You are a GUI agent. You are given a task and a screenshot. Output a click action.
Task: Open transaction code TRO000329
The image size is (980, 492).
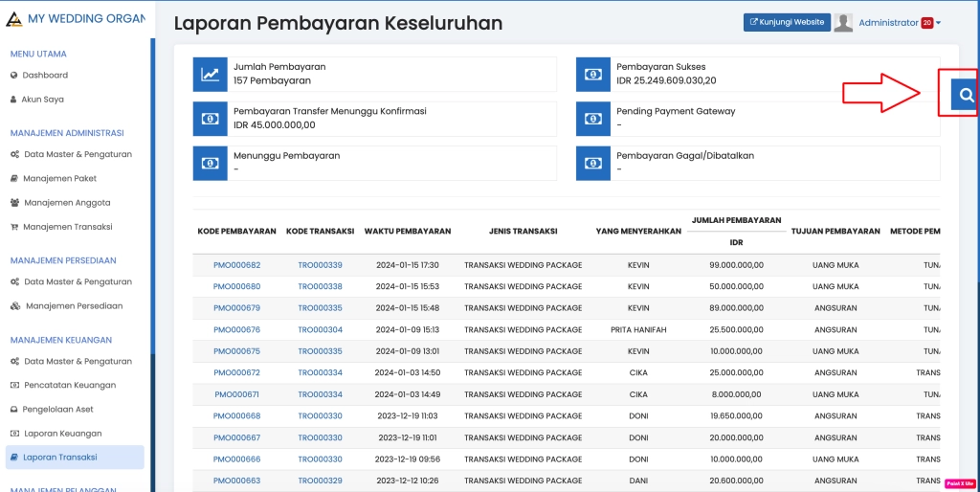(x=320, y=481)
